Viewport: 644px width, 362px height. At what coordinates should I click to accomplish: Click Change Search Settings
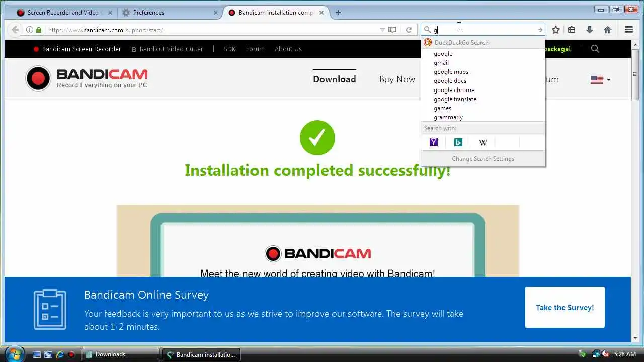483,159
